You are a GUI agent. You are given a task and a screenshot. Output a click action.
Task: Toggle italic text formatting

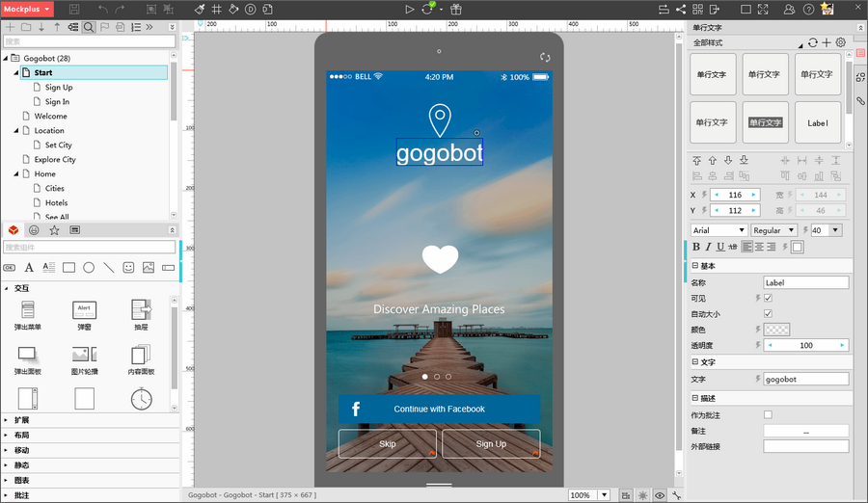pos(708,247)
